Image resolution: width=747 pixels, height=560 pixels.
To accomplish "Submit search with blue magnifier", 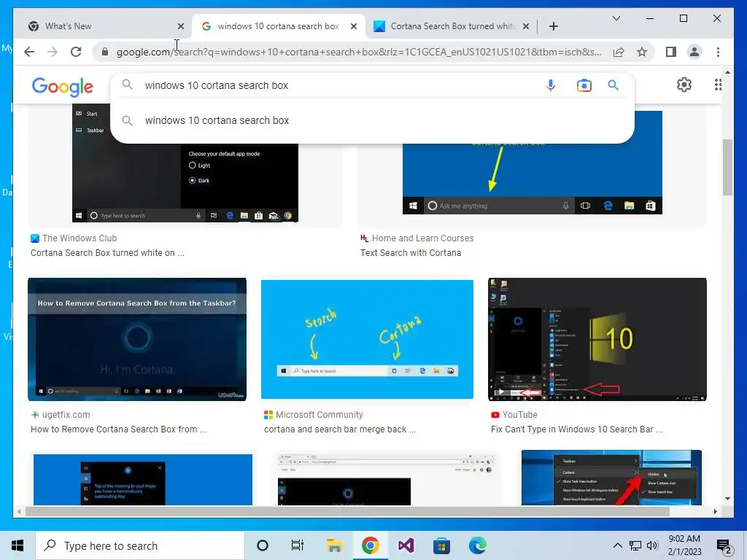I will click(x=613, y=85).
